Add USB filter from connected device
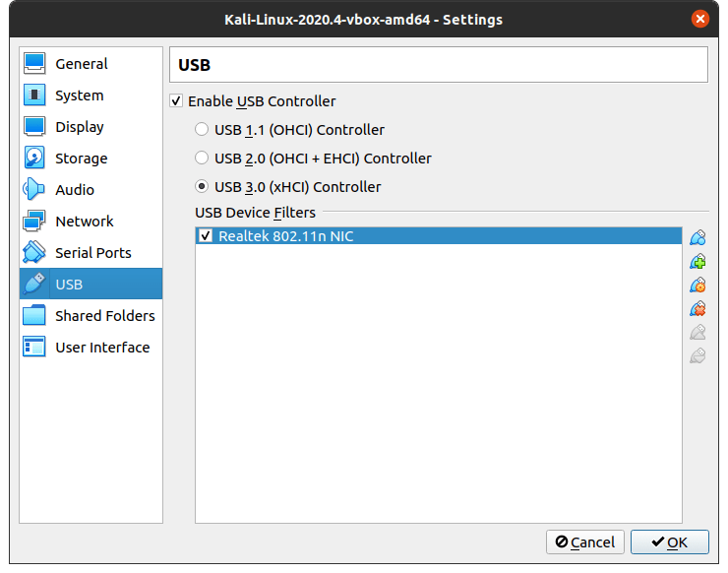 (x=698, y=261)
